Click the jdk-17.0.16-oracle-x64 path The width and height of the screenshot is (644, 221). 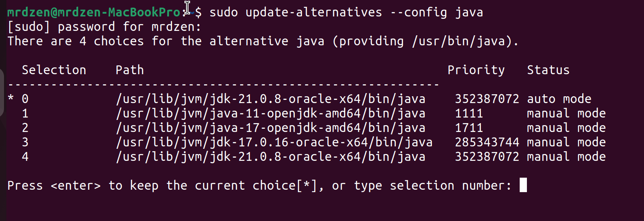click(274, 142)
